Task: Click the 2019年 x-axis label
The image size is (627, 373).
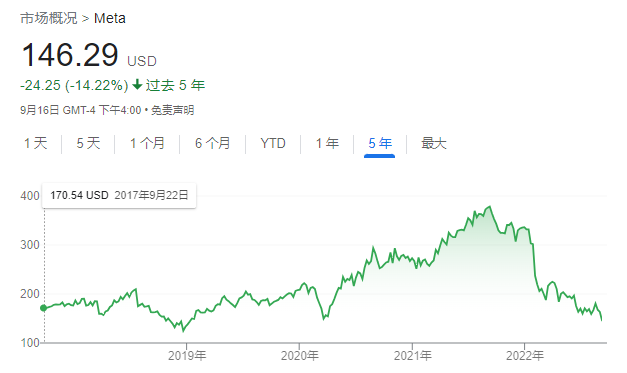Action: point(187,355)
